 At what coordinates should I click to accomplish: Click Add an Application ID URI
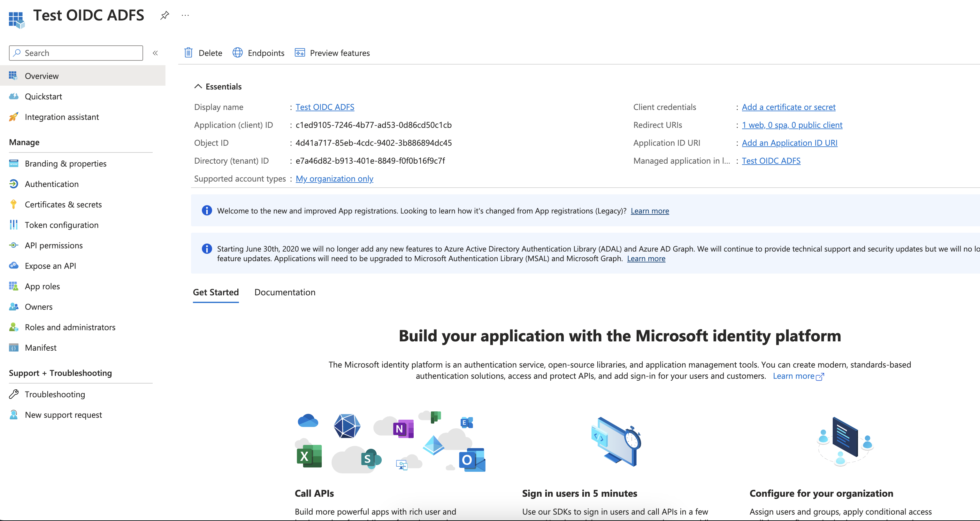tap(789, 143)
